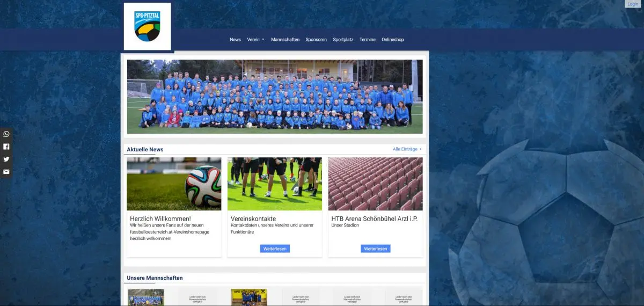The width and height of the screenshot is (644, 306).
Task: Open the club group photo banner
Action: tap(275, 97)
